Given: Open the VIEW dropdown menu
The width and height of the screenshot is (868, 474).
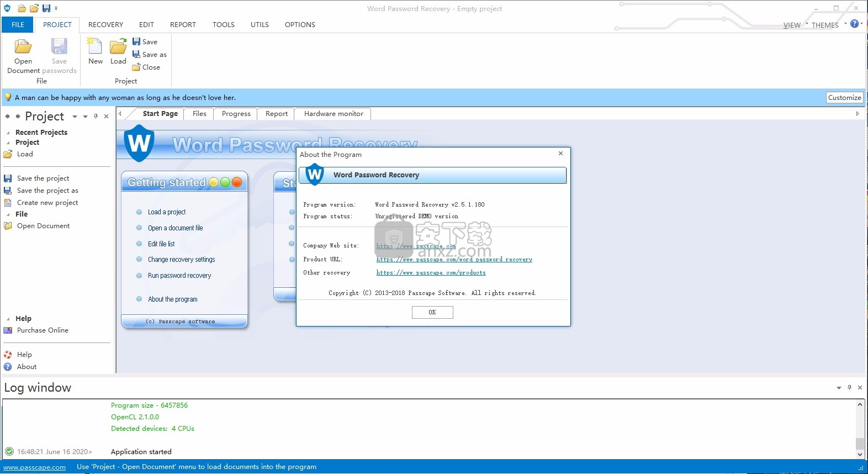Looking at the screenshot, I should click(x=795, y=25).
